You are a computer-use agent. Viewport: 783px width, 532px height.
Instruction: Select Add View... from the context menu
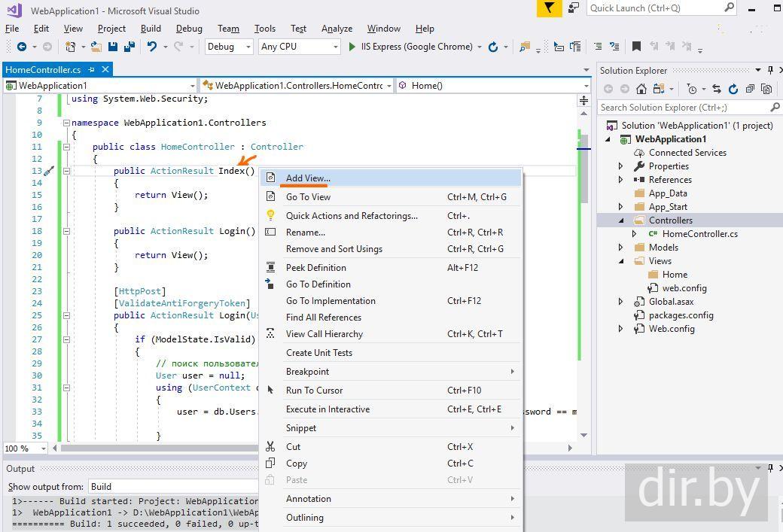point(308,178)
